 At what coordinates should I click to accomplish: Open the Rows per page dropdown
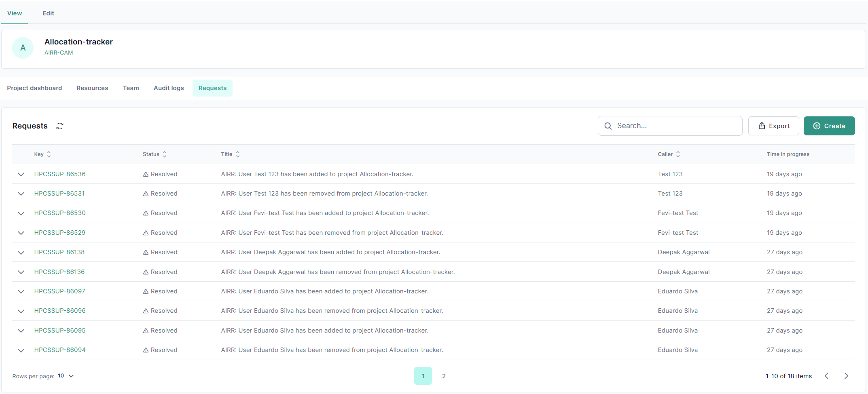coord(66,376)
